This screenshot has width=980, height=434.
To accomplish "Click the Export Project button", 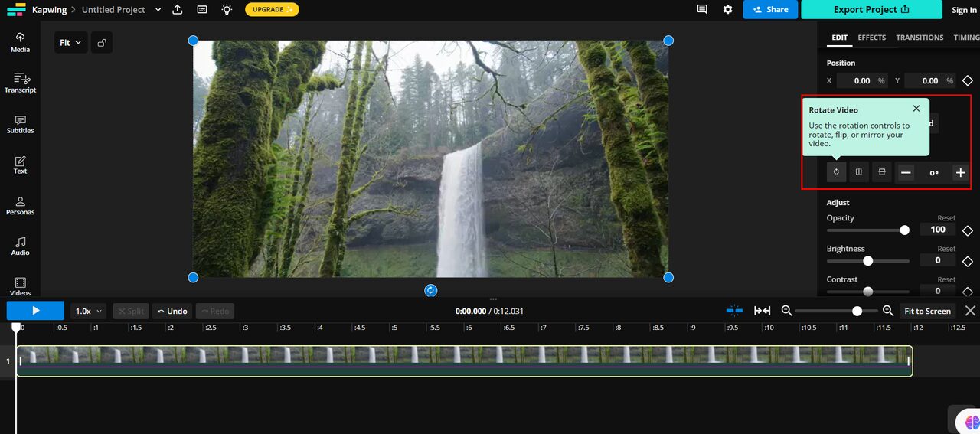I will pyautogui.click(x=871, y=10).
